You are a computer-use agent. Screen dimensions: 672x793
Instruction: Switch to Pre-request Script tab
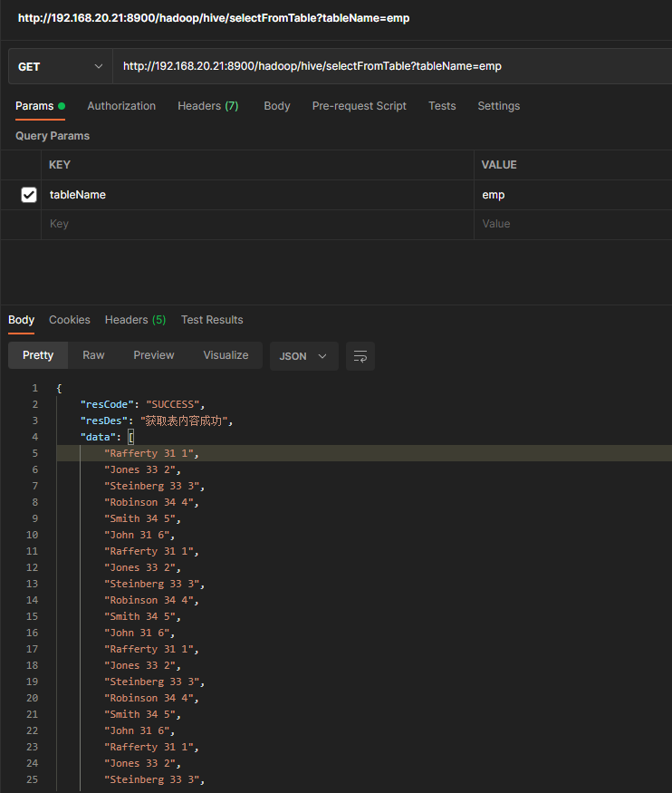click(x=360, y=106)
